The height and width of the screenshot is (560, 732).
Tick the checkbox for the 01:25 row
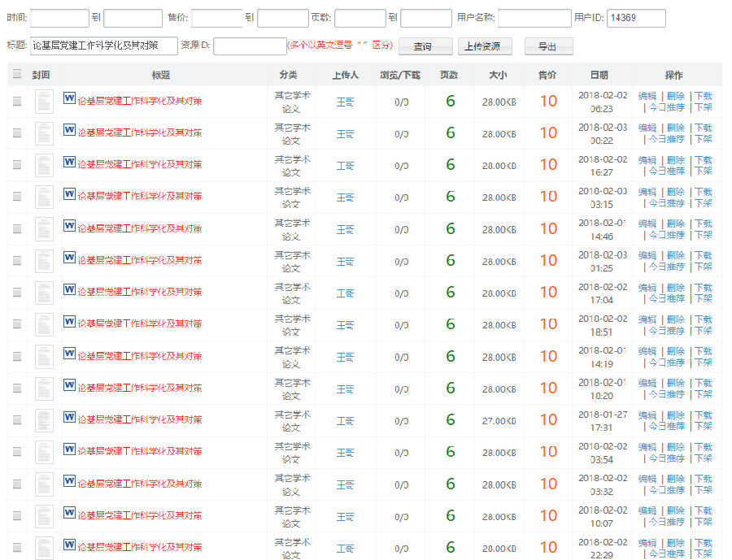17,261
